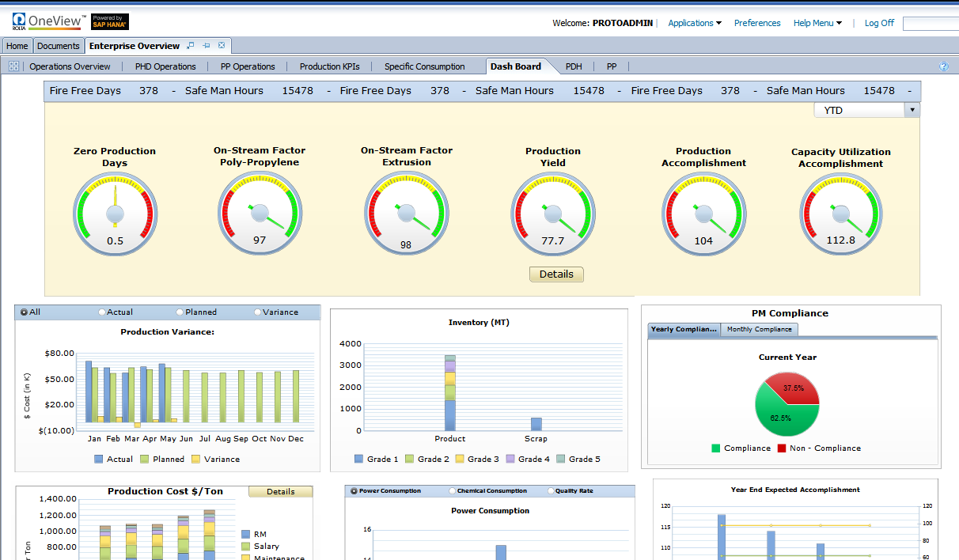This screenshot has height=560, width=959.
Task: Open the Production KPIs tab
Action: coord(329,66)
